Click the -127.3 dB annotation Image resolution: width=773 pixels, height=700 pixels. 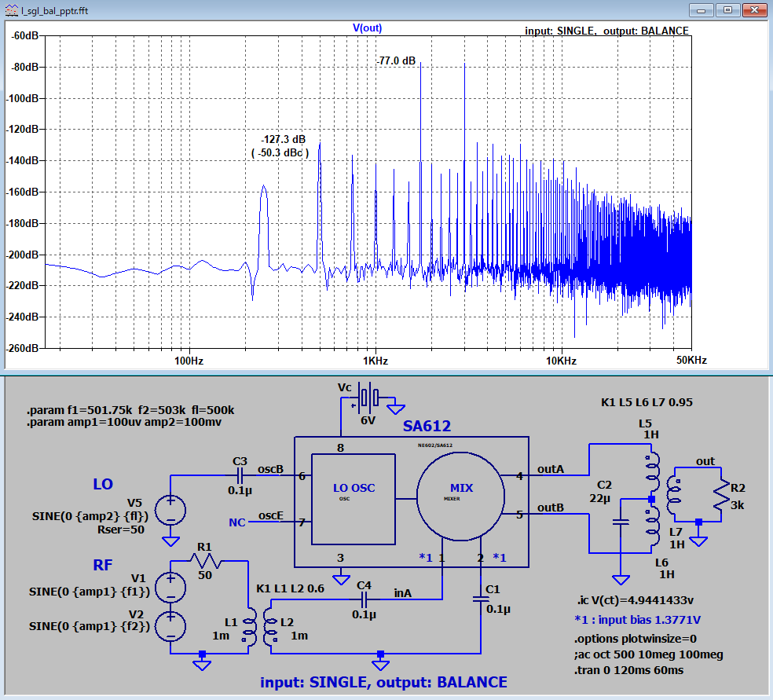[x=283, y=140]
